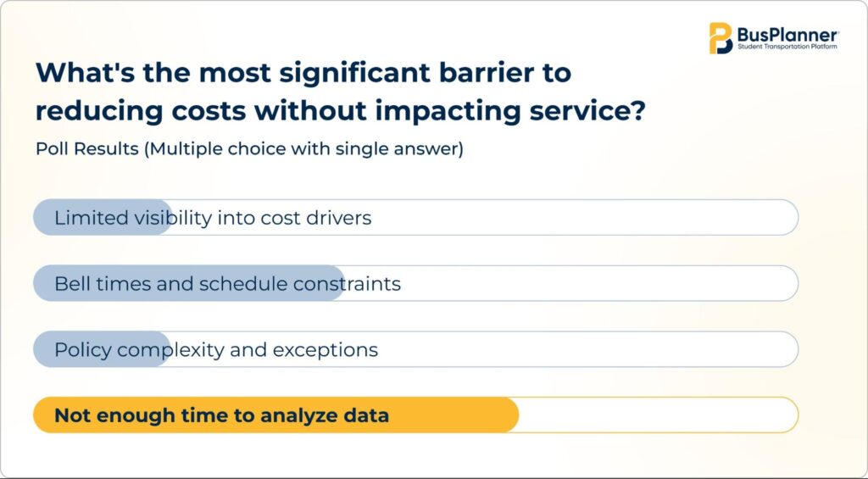The image size is (868, 479).
Task: Click yellow fill right of "analyze data" text
Action: point(453,415)
